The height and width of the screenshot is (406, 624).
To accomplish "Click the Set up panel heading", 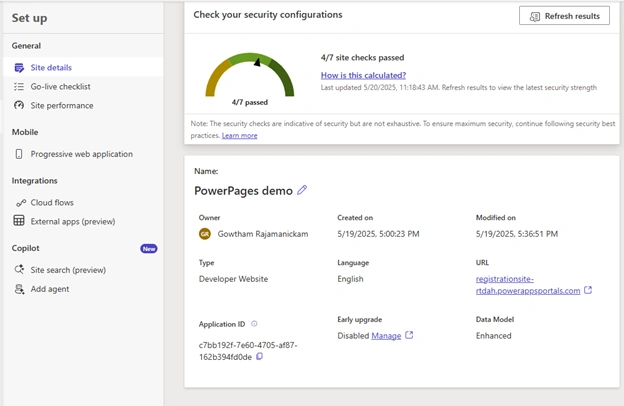I will point(29,18).
